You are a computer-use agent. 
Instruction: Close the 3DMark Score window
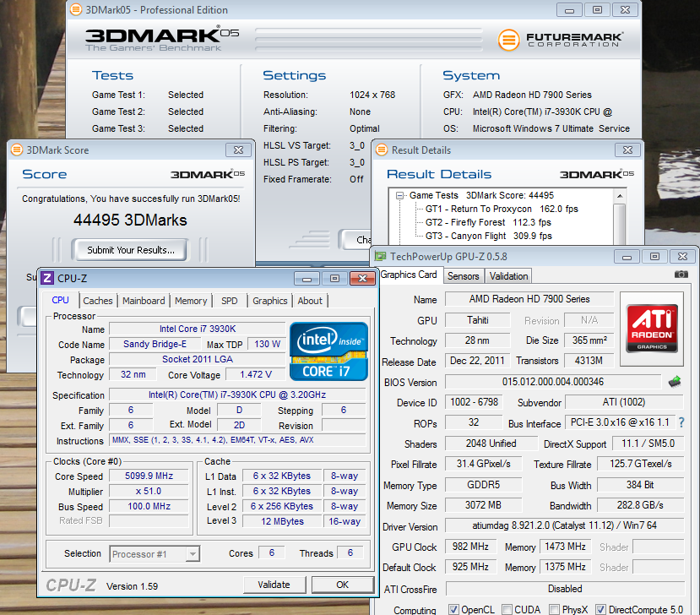coord(238,150)
